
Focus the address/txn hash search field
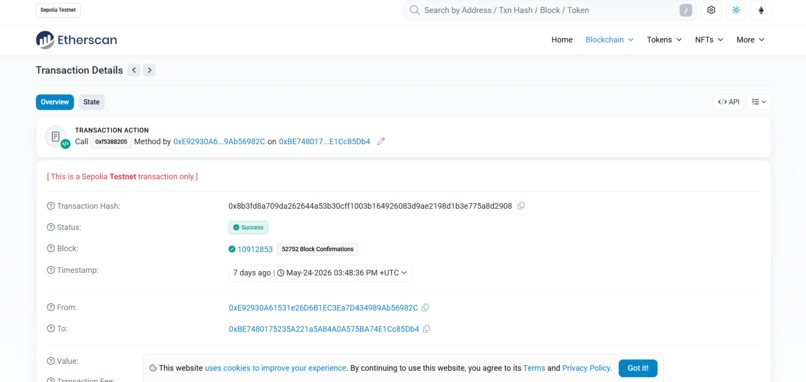[x=549, y=10]
